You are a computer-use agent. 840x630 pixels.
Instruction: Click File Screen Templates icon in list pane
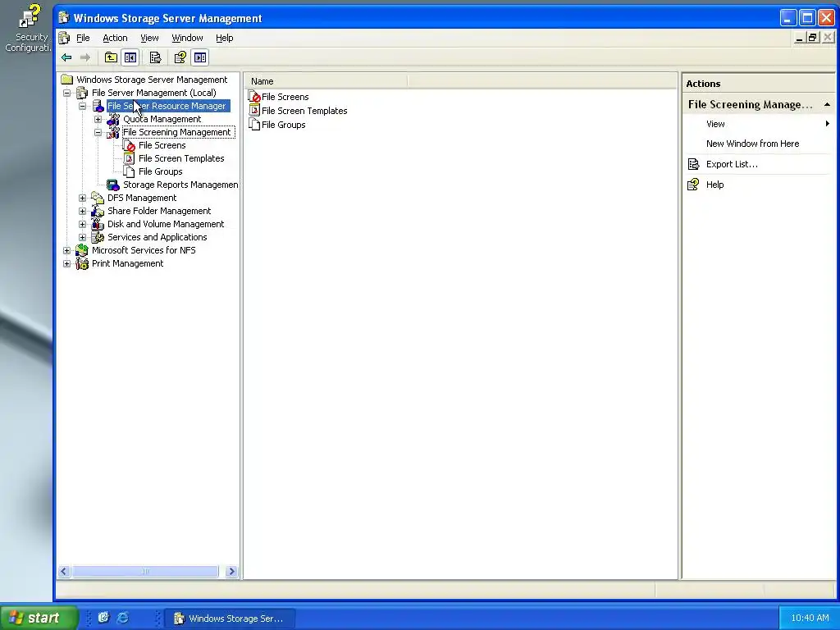tap(254, 111)
